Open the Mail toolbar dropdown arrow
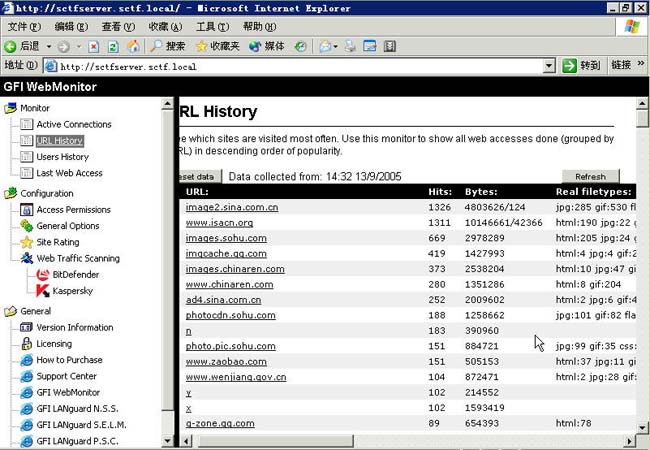The image size is (650, 450). [x=335, y=46]
